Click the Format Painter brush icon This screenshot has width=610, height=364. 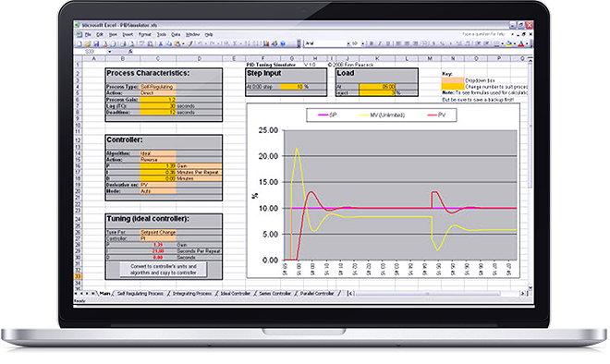pos(189,43)
